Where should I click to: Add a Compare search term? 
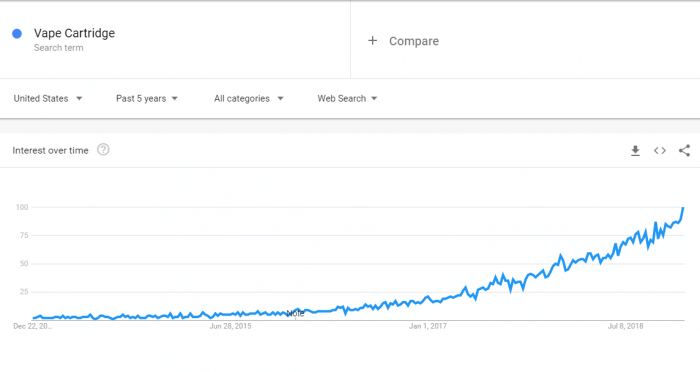pos(414,41)
